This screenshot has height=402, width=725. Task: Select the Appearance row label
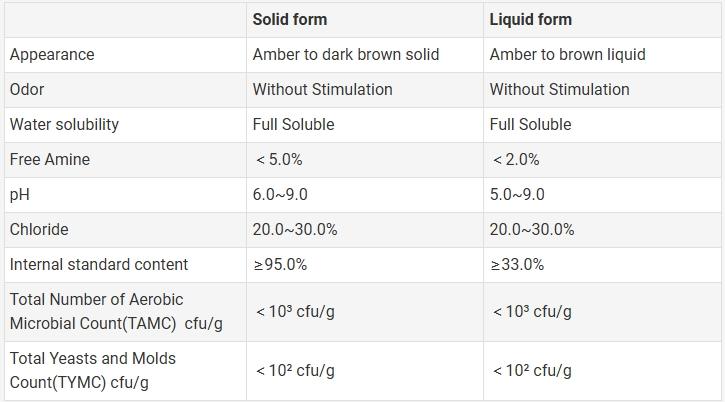52,55
